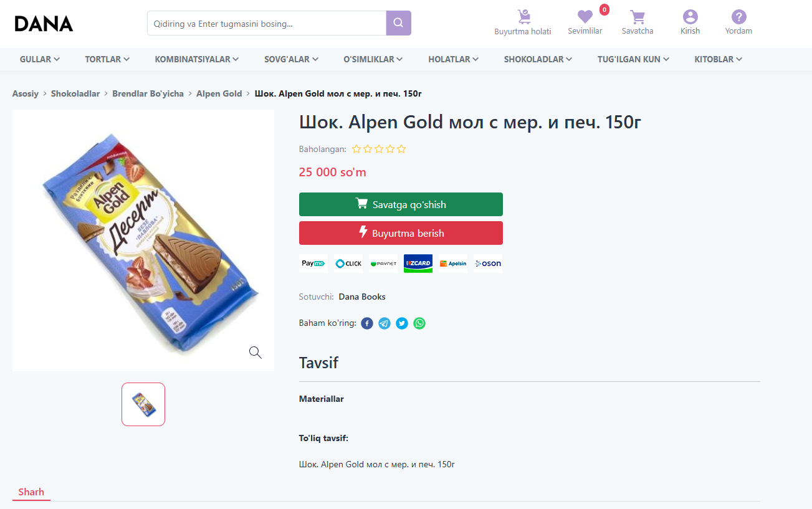Open the Buyurtma holati order status icon
This screenshot has width=812, height=509.
[523, 17]
